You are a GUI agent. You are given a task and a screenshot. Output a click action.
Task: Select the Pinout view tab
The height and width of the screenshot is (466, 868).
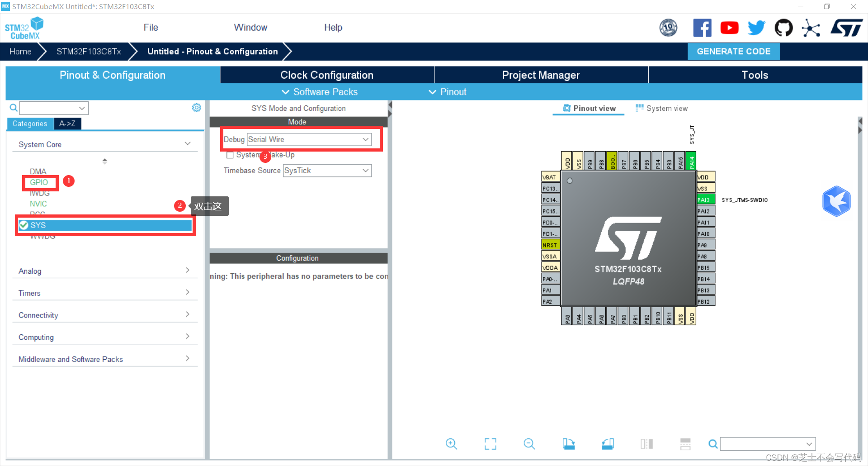[589, 108]
